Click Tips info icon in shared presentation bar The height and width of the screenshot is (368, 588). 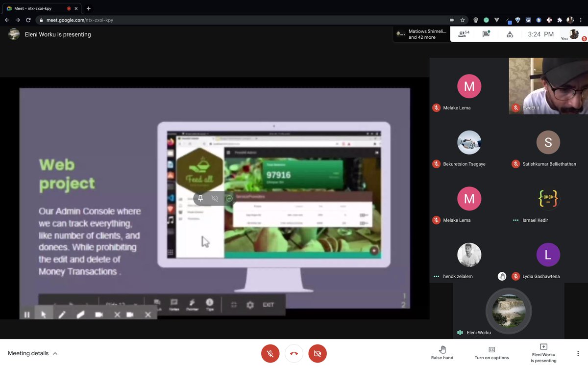210,305
